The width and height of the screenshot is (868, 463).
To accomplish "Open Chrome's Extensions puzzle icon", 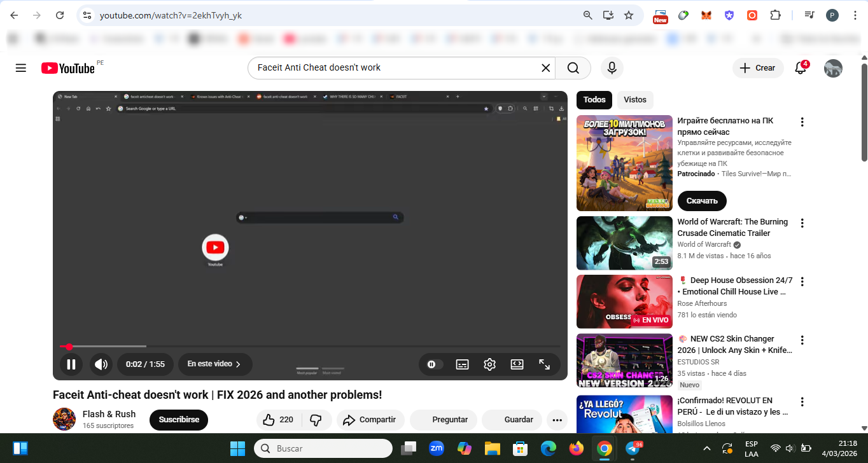I will pos(775,15).
